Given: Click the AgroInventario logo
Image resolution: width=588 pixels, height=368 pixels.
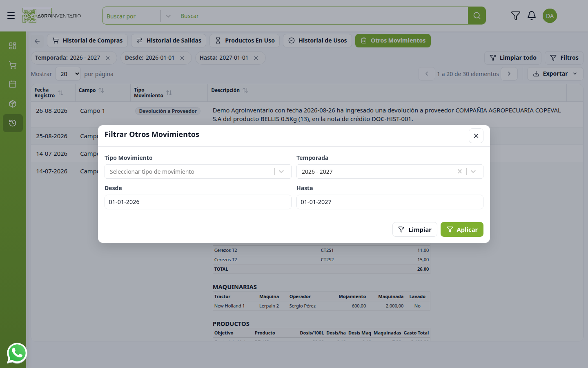Looking at the screenshot, I should tap(52, 16).
